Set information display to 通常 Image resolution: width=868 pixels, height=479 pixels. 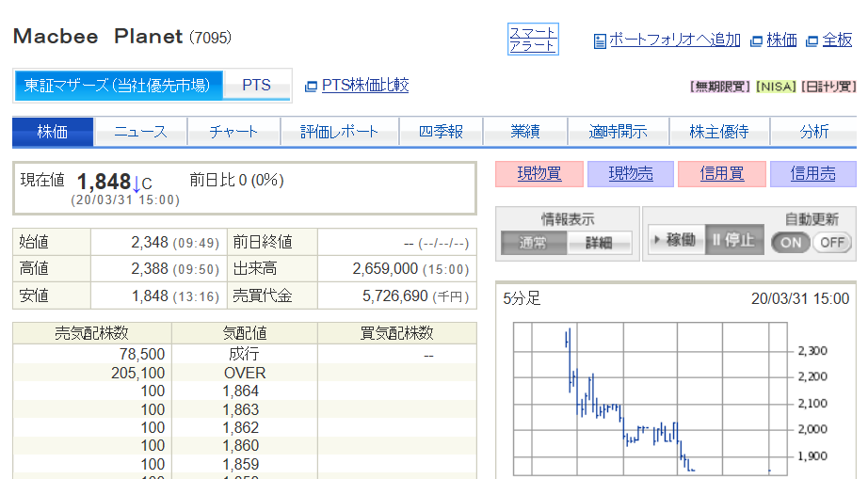click(534, 242)
